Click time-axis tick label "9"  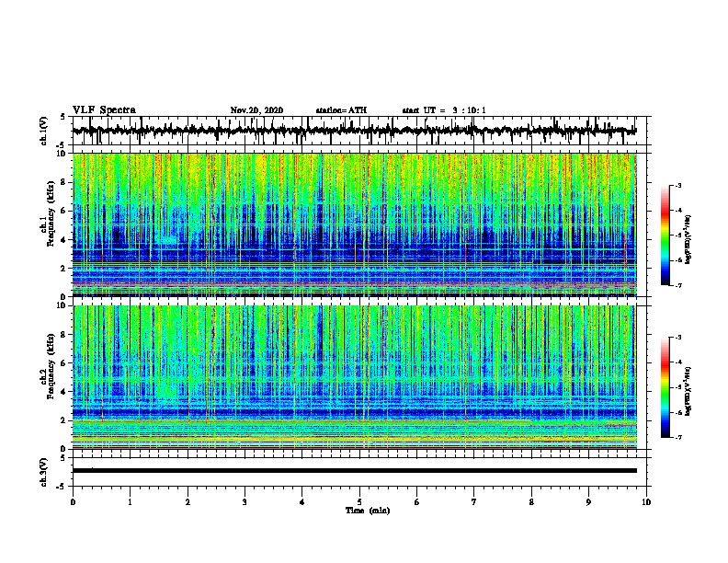tap(588, 502)
